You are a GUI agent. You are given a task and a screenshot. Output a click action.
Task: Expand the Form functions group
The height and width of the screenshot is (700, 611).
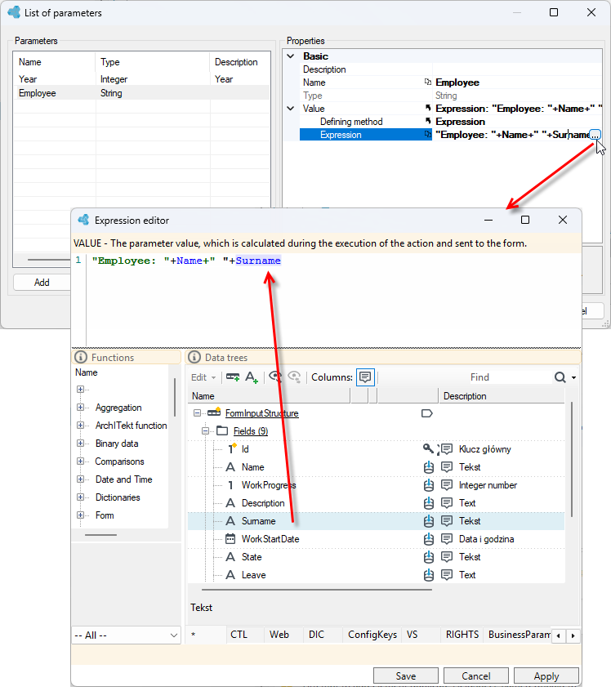click(80, 515)
